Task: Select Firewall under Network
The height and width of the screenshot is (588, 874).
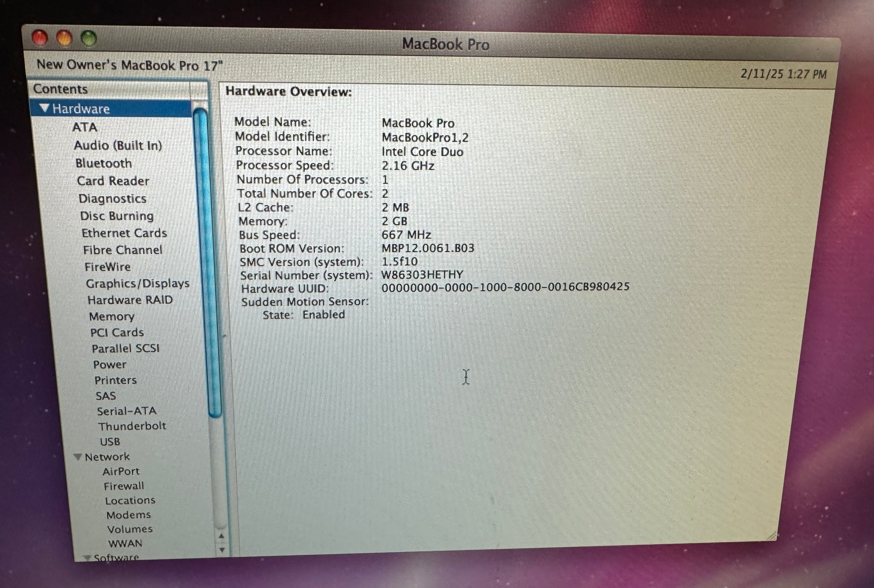Action: point(124,486)
